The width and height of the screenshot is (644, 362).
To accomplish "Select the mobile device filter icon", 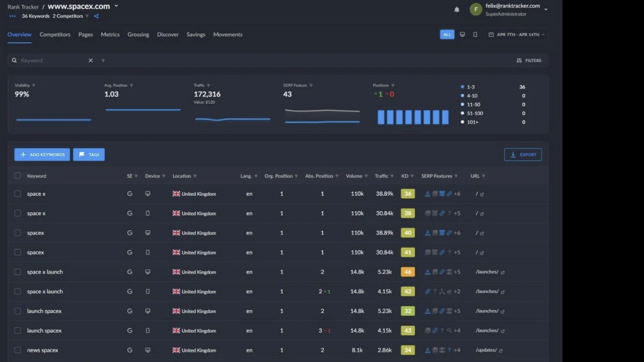I will click(475, 34).
